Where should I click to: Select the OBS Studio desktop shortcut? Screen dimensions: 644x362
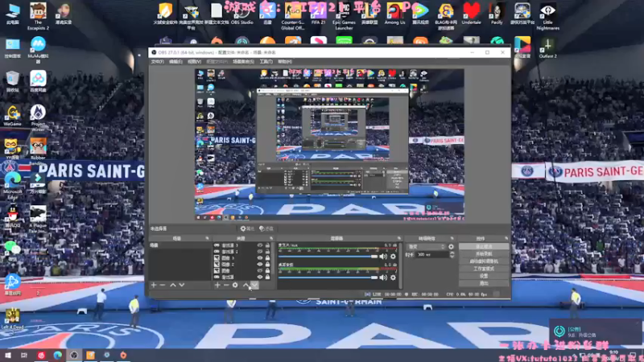pyautogui.click(x=242, y=14)
